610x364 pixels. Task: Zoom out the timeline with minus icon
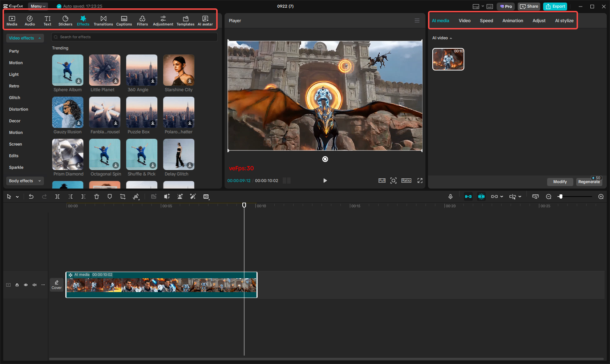[x=549, y=197]
